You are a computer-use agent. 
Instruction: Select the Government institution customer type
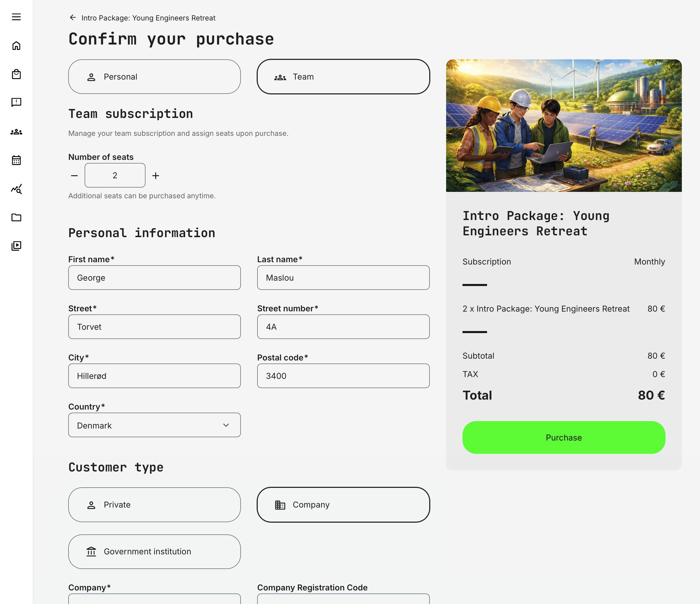point(154,552)
